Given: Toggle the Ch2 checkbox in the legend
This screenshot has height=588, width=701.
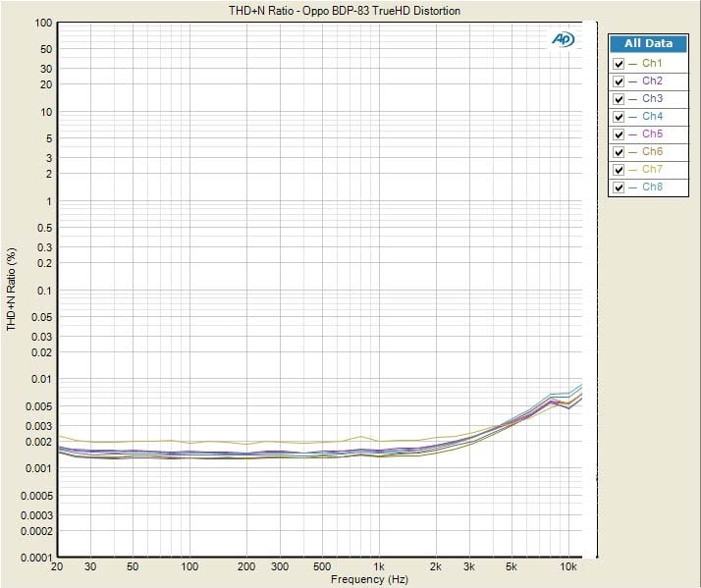Looking at the screenshot, I should pyautogui.click(x=619, y=81).
